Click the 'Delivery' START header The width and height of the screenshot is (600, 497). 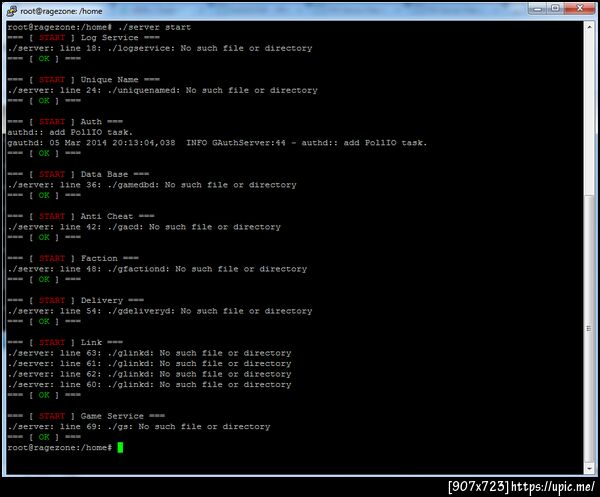[75, 300]
